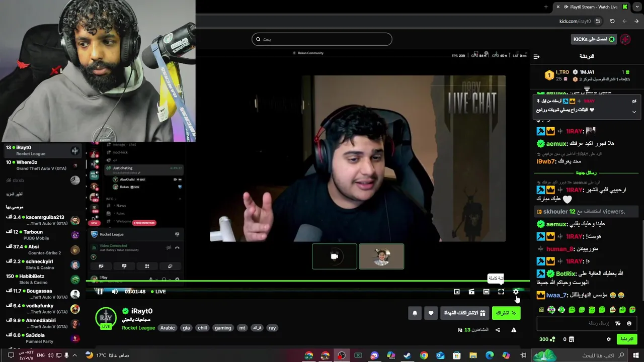Focus the Kick search box

(x=322, y=39)
